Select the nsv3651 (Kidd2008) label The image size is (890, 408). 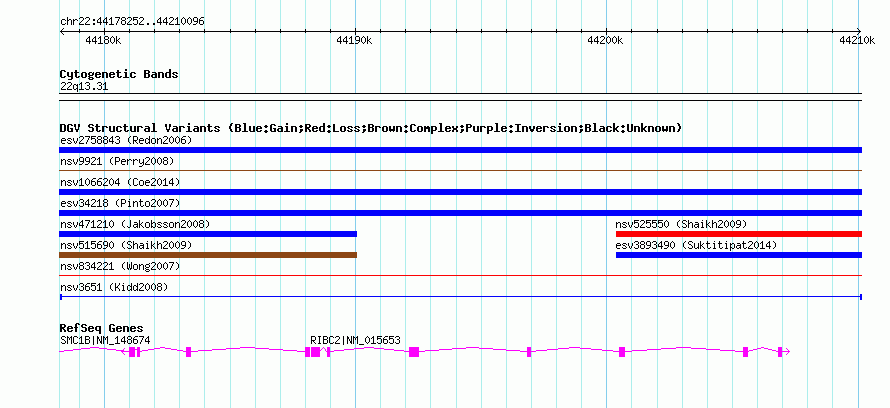tap(114, 287)
